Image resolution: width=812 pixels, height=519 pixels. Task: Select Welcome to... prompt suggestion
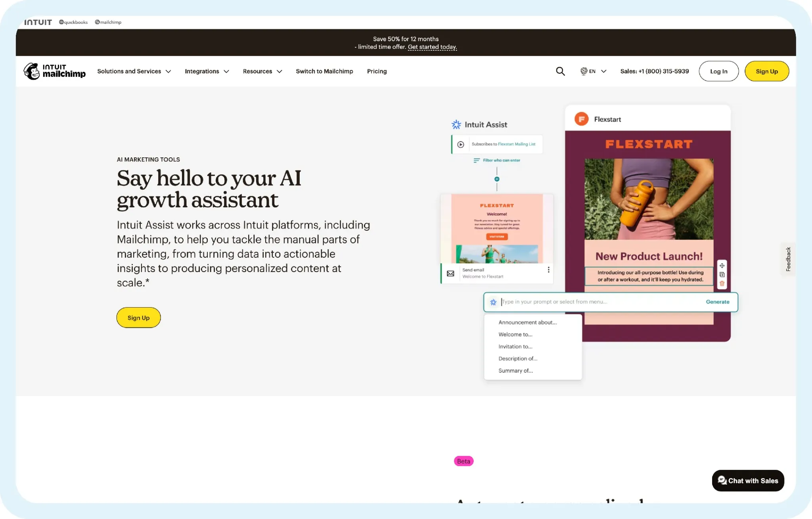(515, 335)
